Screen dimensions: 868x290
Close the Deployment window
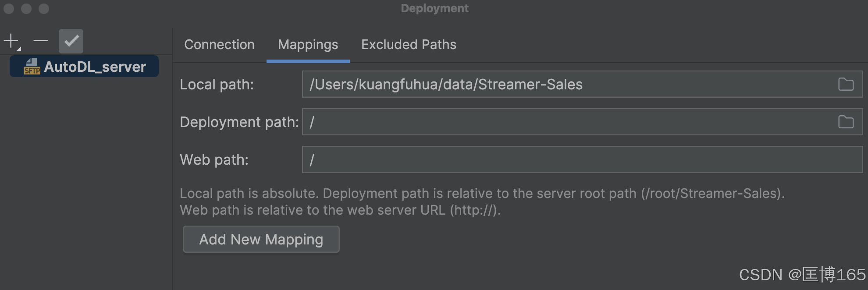(9, 9)
